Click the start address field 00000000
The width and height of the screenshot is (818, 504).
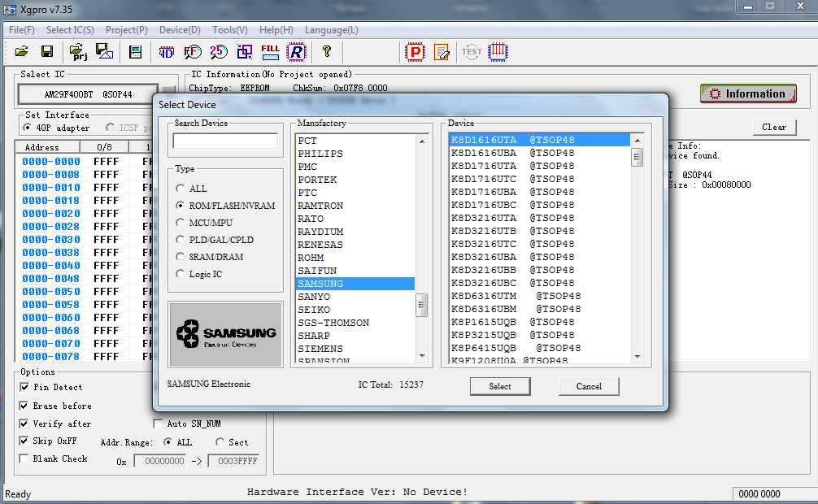click(160, 461)
